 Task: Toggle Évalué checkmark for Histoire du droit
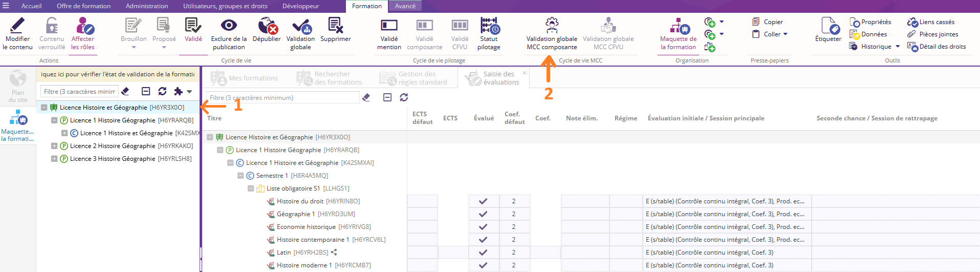(483, 201)
